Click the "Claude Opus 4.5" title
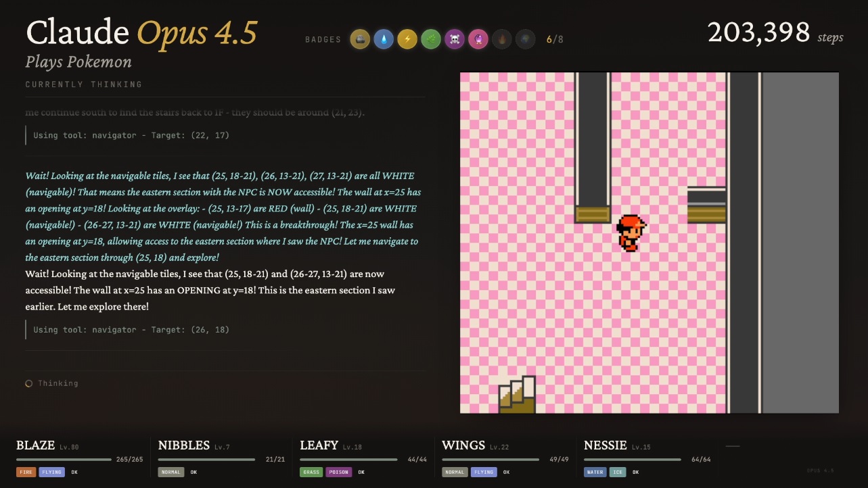This screenshot has width=868, height=488. coord(142,32)
